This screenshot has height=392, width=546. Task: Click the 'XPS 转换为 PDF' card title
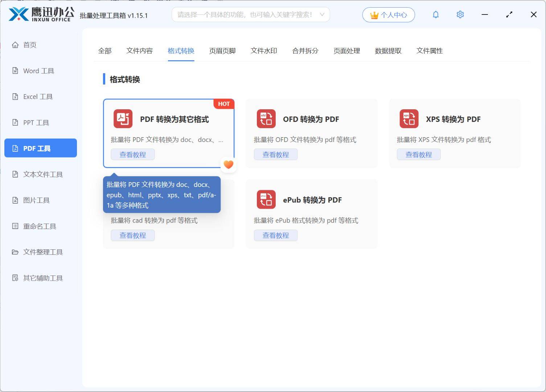453,119
